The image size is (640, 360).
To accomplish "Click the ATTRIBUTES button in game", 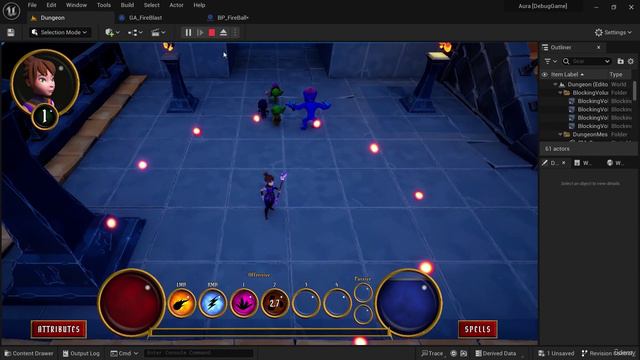I will pos(59,329).
